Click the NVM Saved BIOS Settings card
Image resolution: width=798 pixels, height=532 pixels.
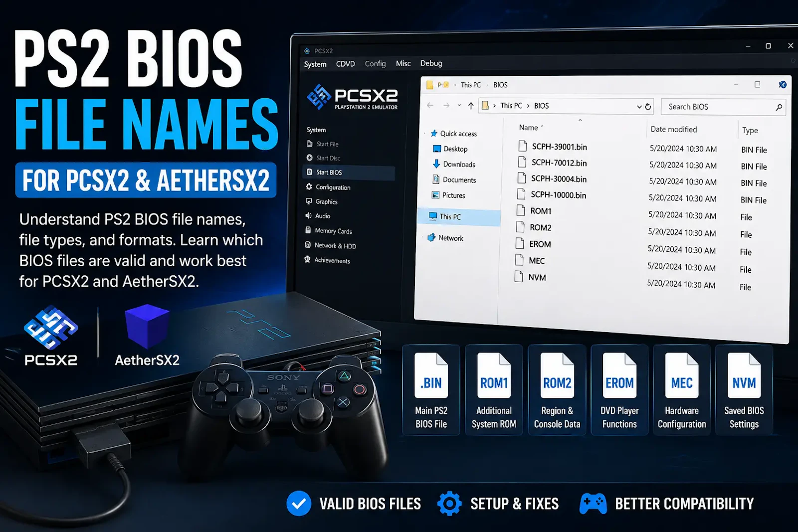pyautogui.click(x=744, y=390)
